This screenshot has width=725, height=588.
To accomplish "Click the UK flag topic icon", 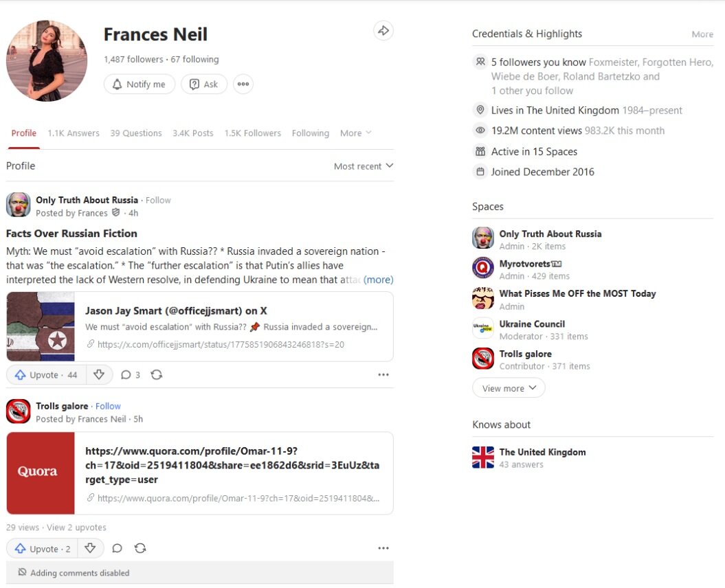I will tap(483, 457).
